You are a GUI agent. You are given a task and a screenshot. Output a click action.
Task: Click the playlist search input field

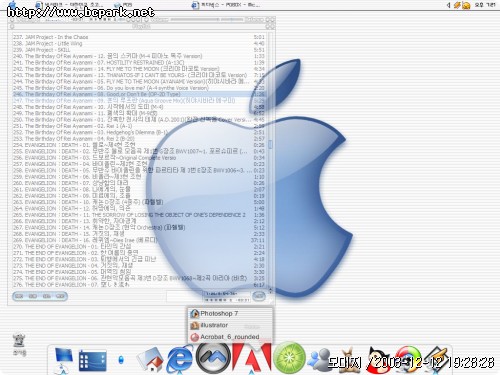184,296
